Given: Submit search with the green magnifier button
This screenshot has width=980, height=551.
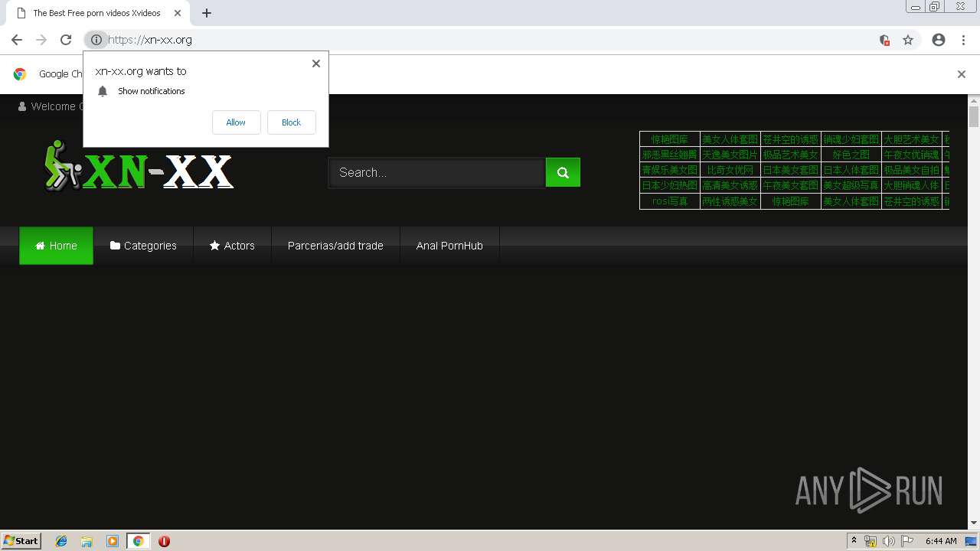Looking at the screenshot, I should 563,172.
